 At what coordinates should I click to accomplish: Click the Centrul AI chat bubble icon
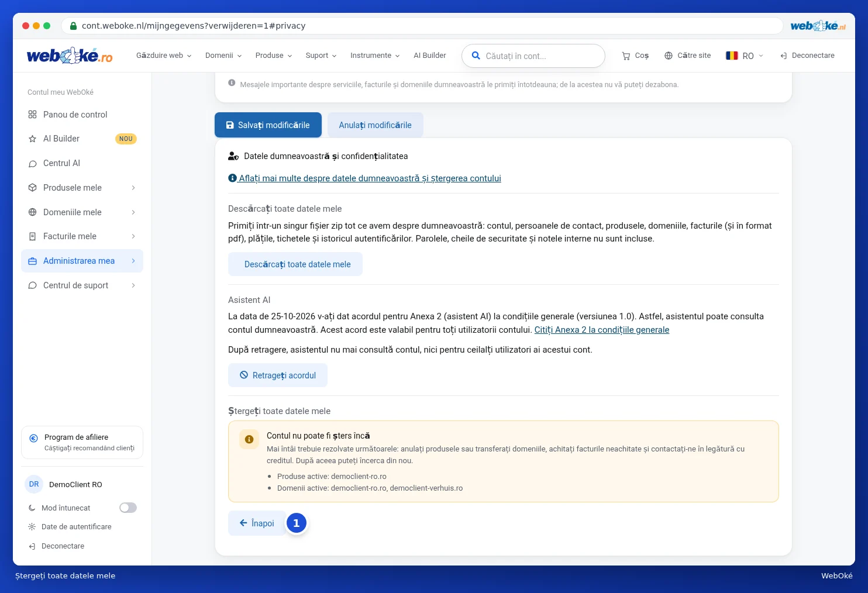point(33,163)
